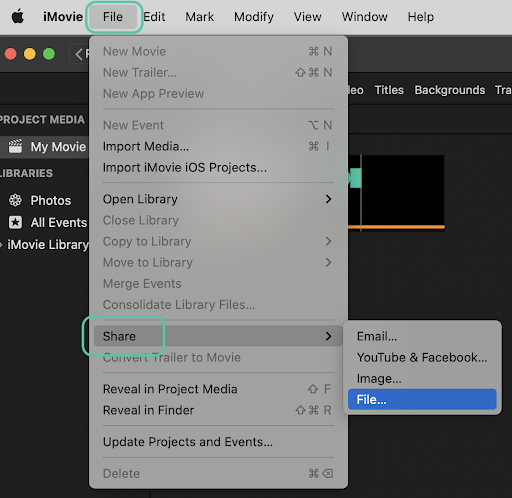This screenshot has width=512, height=498.
Task: Open the Mark menu
Action: (199, 17)
